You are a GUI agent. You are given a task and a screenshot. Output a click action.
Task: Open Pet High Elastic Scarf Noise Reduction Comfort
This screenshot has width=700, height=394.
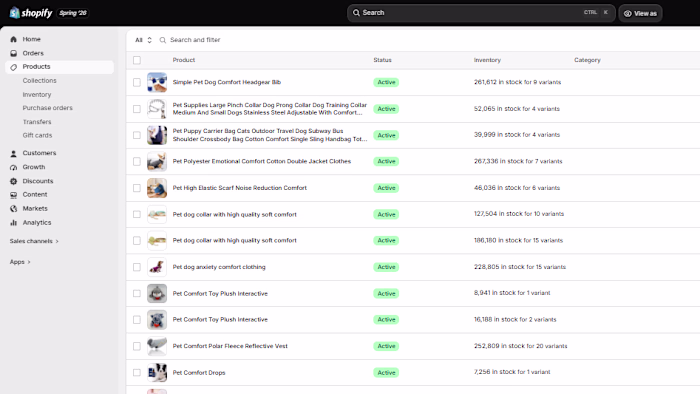pos(240,188)
